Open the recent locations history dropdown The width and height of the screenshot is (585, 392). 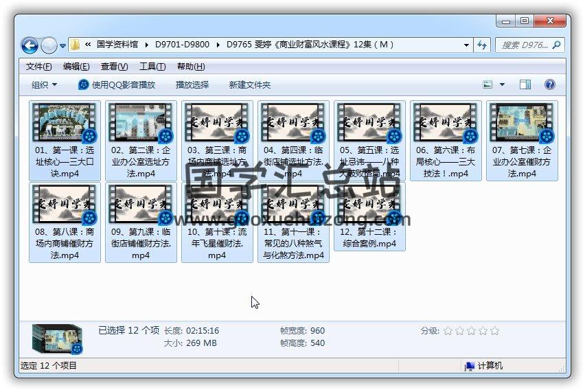tap(62, 46)
